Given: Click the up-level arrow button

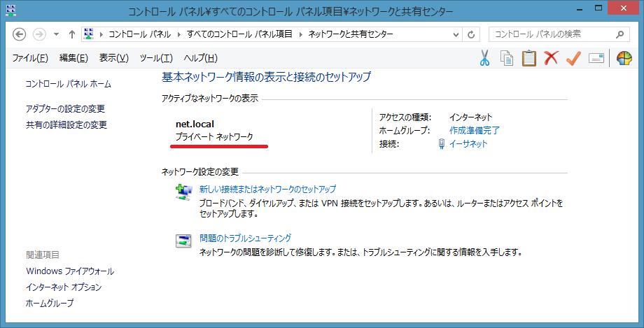Looking at the screenshot, I should [x=71, y=34].
